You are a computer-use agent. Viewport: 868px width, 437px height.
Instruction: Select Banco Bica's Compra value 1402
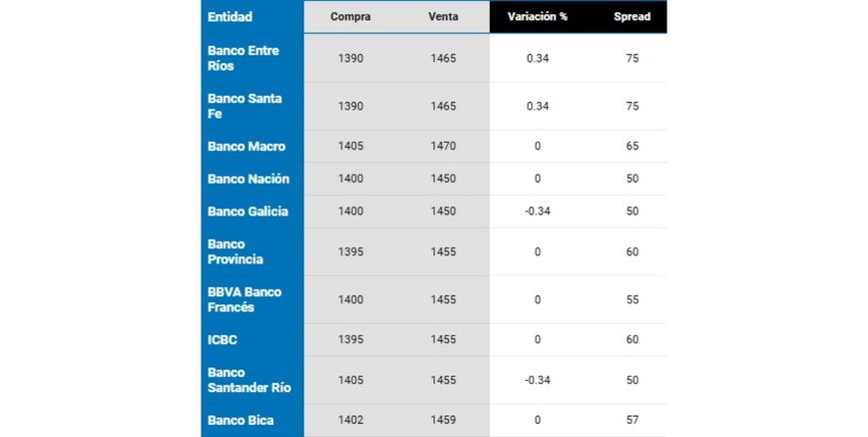click(350, 420)
